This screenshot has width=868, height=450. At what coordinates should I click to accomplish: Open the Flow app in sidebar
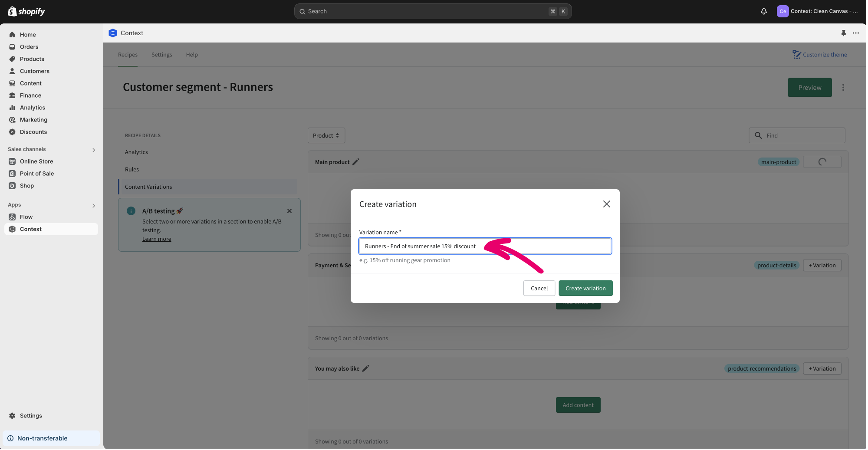(26, 217)
